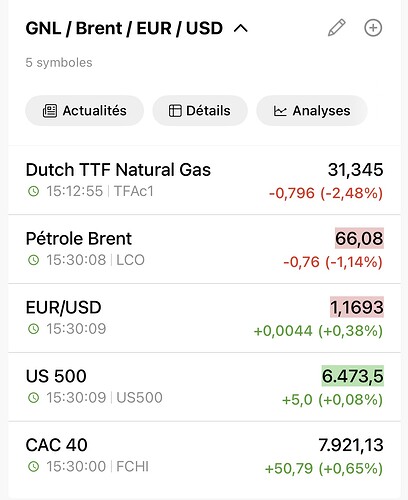Select the CAC 40 row
The height and width of the screenshot is (500, 408).
pos(204,456)
